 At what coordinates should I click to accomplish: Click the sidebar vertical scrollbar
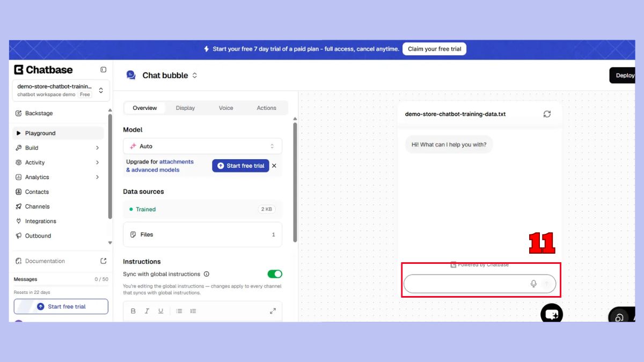(x=110, y=166)
